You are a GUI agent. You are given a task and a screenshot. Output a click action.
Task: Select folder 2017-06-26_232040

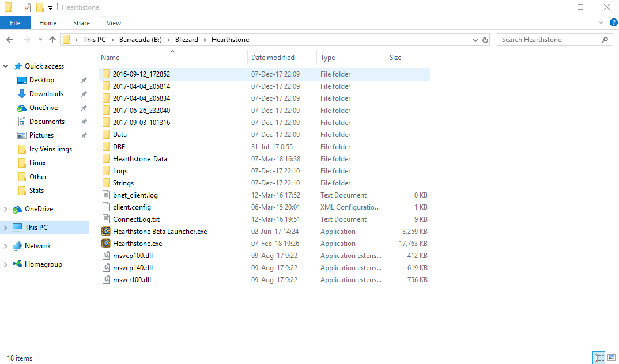tap(264, 111)
